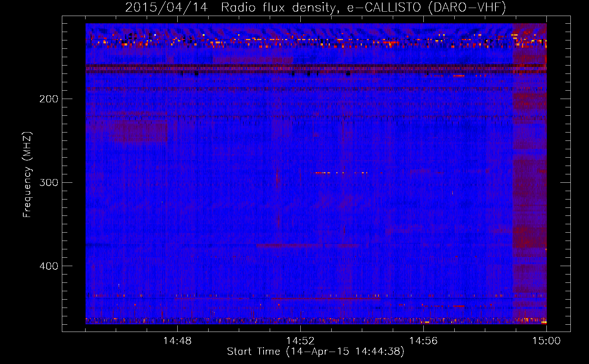Click the plot title 'Radio flux density, e-CALLISTO (DARO-VHF)'

(x=363, y=7)
